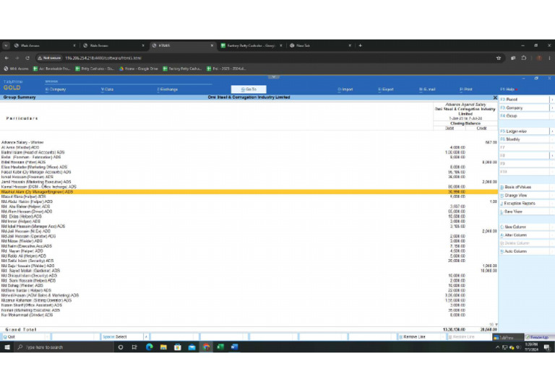Select the Kamal Hossain (DGM) ADS row
The height and width of the screenshot is (392, 555).
point(249,187)
